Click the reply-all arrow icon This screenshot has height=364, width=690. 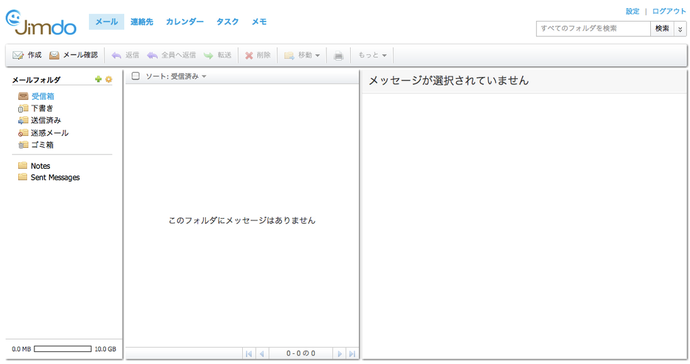pyautogui.click(x=152, y=55)
